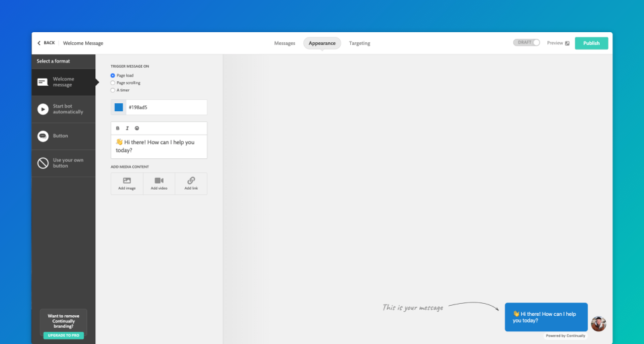Switch to the Targeting tab

point(360,43)
